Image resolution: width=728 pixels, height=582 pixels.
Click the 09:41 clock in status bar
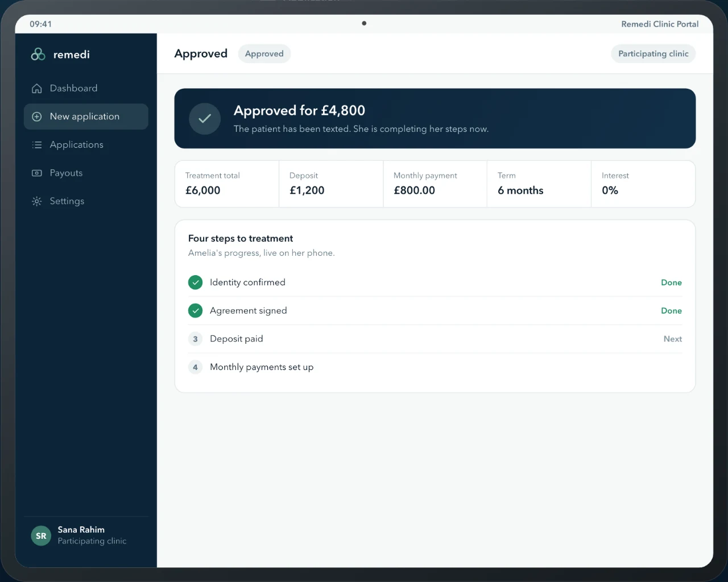(41, 24)
